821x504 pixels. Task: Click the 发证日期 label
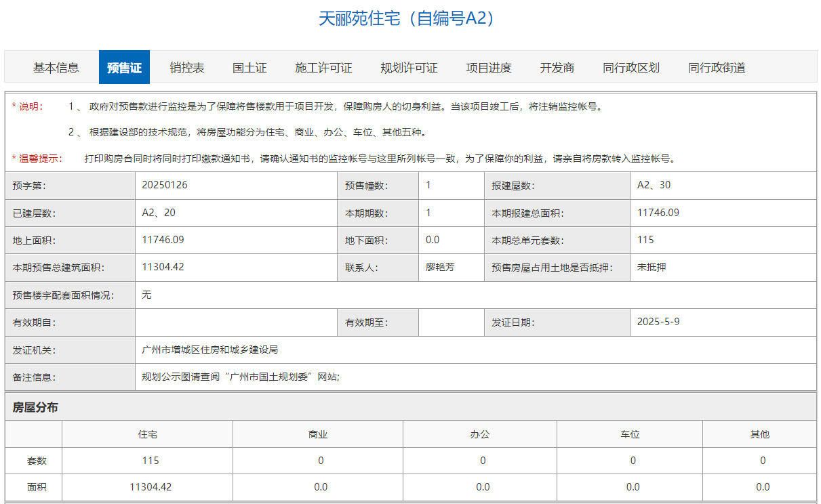513,322
